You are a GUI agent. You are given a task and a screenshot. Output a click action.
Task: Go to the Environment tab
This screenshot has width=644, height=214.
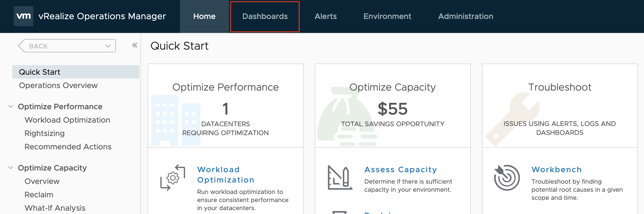pyautogui.click(x=387, y=16)
